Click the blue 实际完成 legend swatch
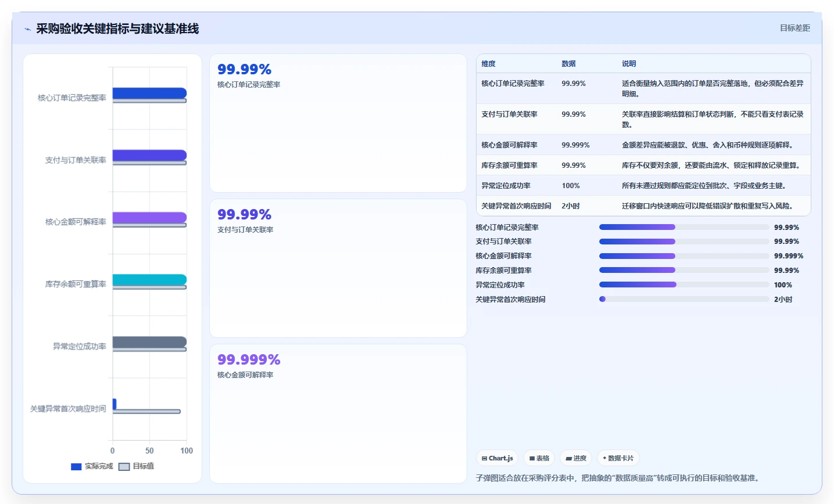Image resolution: width=834 pixels, height=504 pixels. 76,467
